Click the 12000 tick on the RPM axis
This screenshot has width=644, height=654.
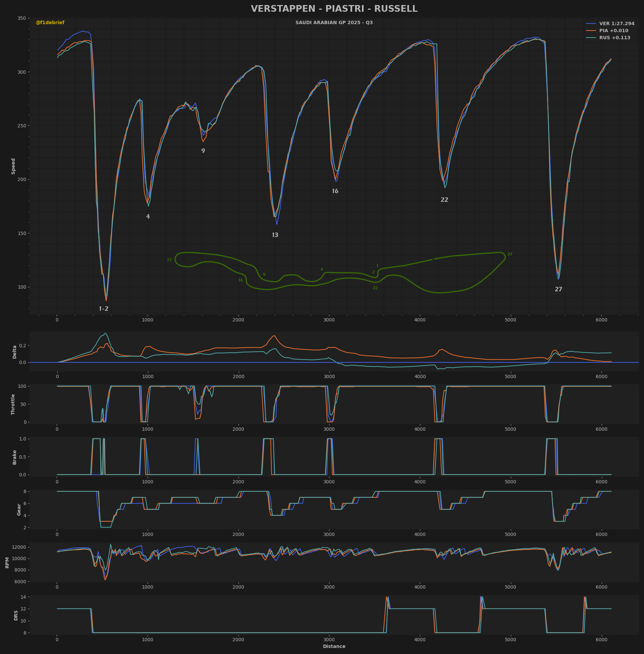coord(19,547)
